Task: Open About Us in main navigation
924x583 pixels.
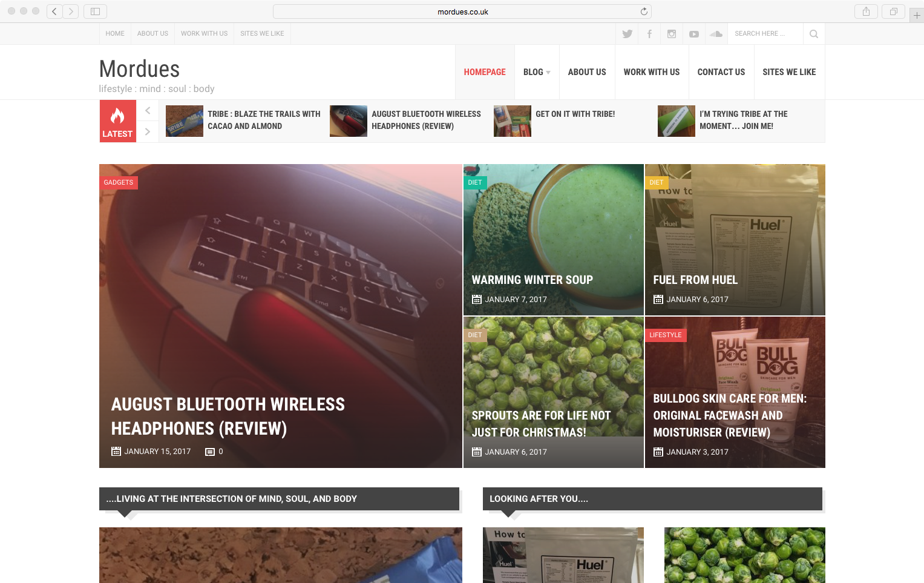Action: (587, 72)
